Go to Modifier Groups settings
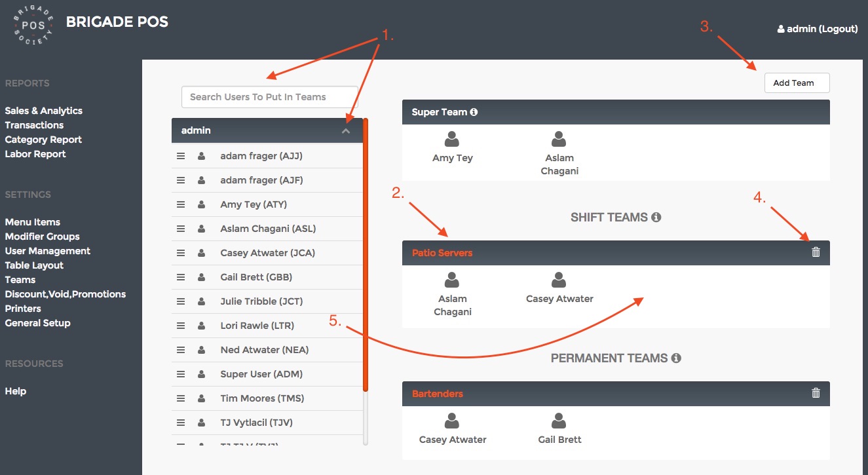The width and height of the screenshot is (868, 475). (x=42, y=237)
